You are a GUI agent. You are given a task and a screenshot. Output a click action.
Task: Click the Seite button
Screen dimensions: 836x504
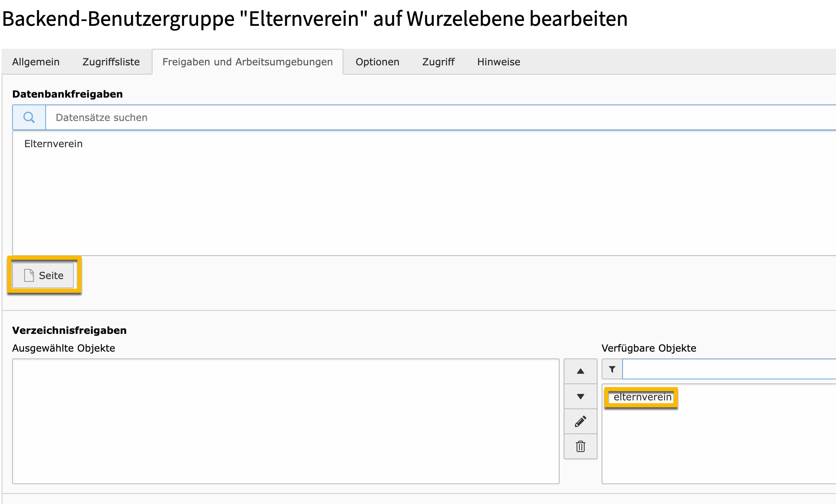43,275
